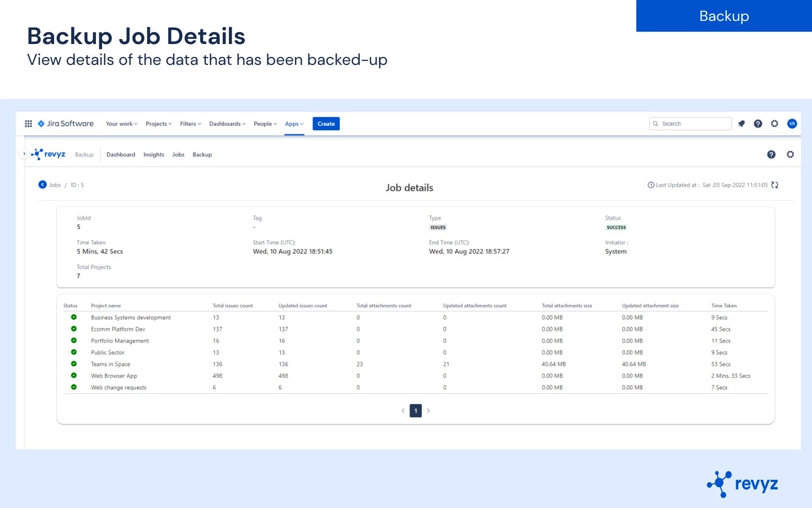
Task: Open Jira settings gear in top bar
Action: (x=775, y=124)
